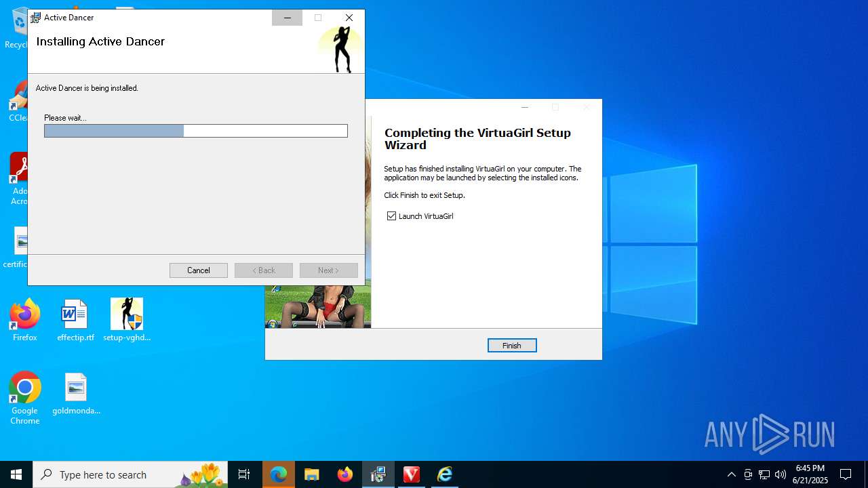Click the Active Dancer installation progress bar
This screenshot has height=488, width=868.
pyautogui.click(x=196, y=131)
